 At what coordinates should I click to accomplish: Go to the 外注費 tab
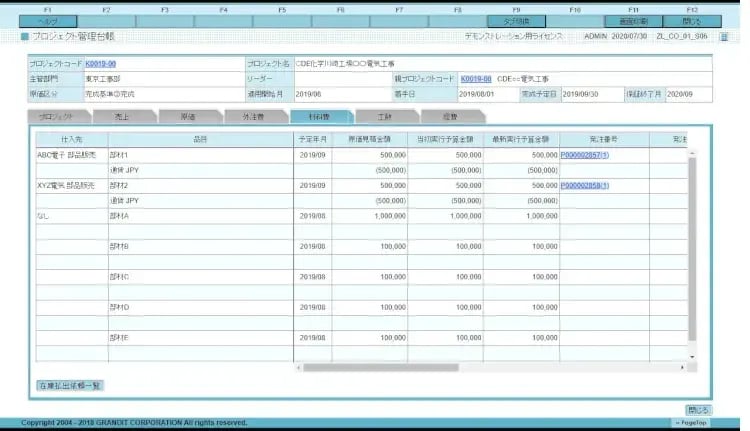click(x=252, y=117)
